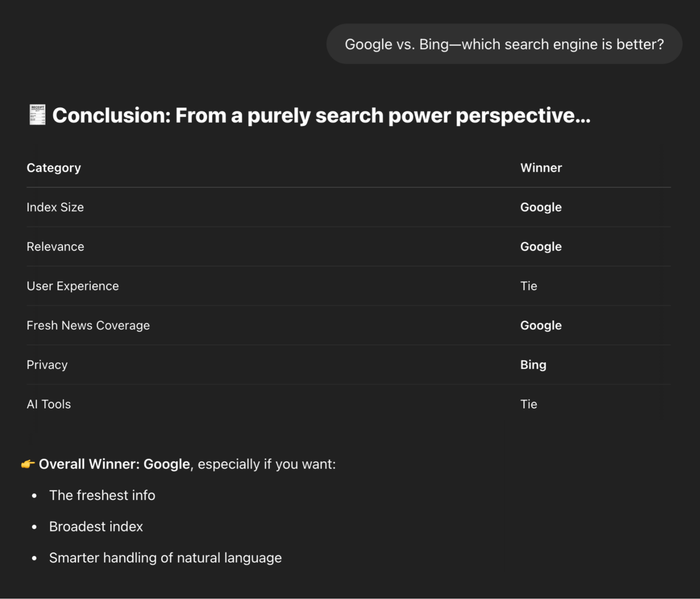Click Tie in the AI Tools row
Viewport: 700px width, 599px height.
point(528,404)
